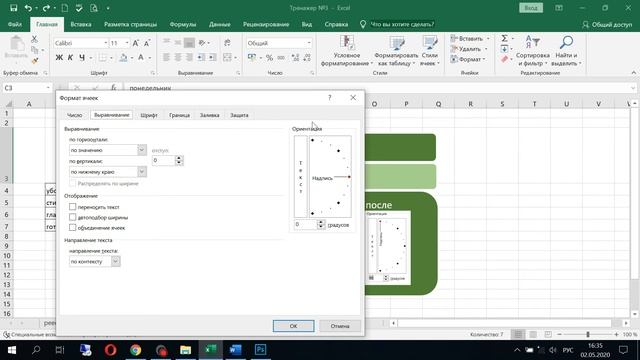Image resolution: width=640 pixels, height=360 pixels.
Task: Click OK in the Формат ячеек dialog
Action: 293,326
